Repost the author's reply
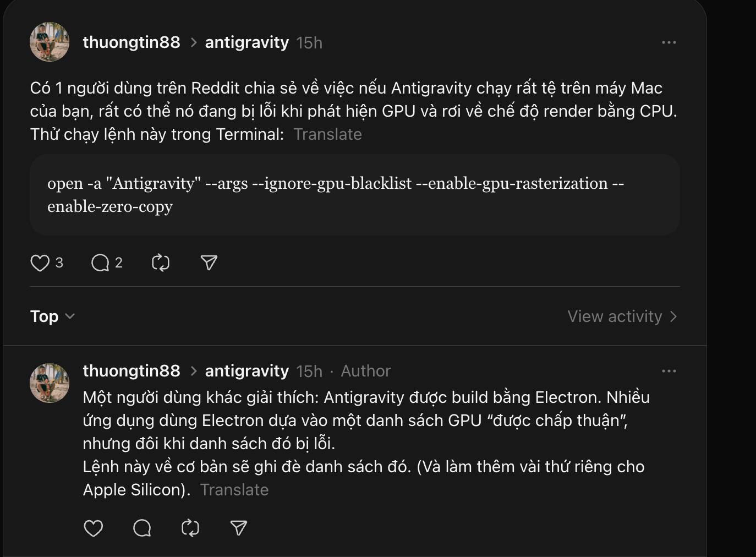The image size is (756, 557). 190,528
